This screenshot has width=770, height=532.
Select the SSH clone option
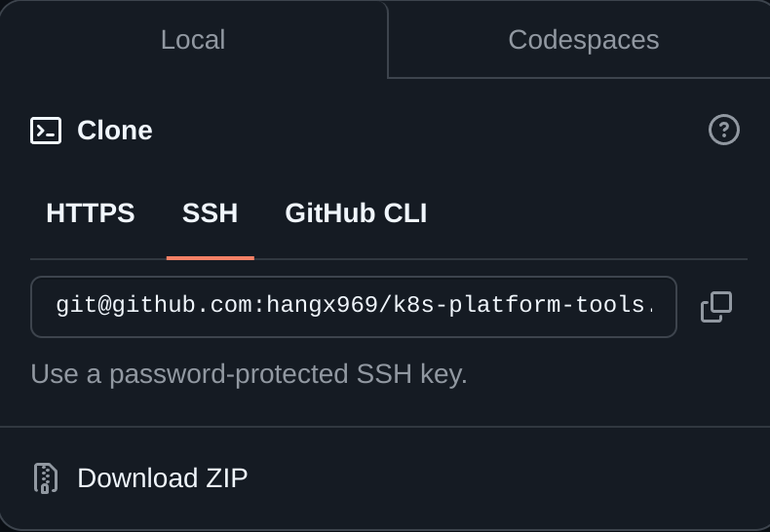tap(211, 213)
